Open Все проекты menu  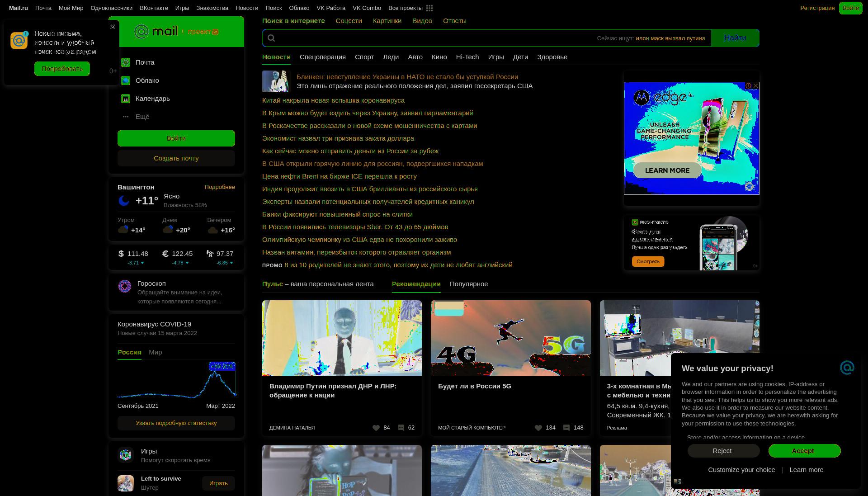coord(406,8)
